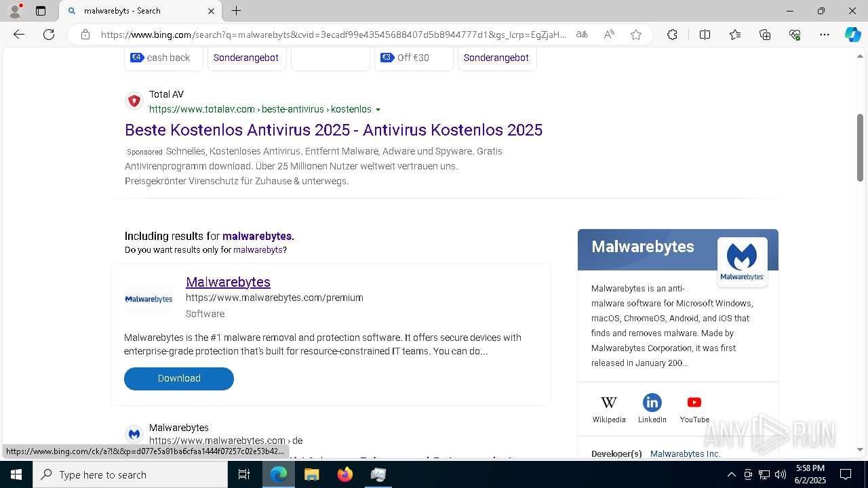Click the scrollbar down arrow
The image size is (868, 488).
click(x=861, y=449)
